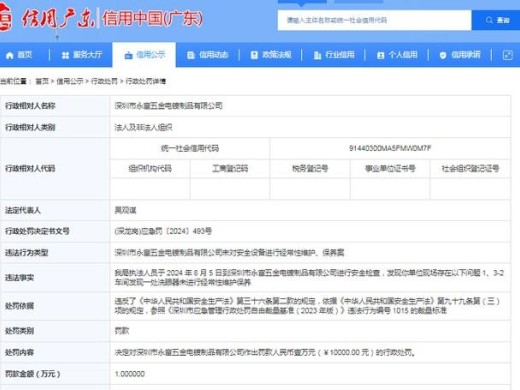Open the 首页 navigation item

pos(19,55)
